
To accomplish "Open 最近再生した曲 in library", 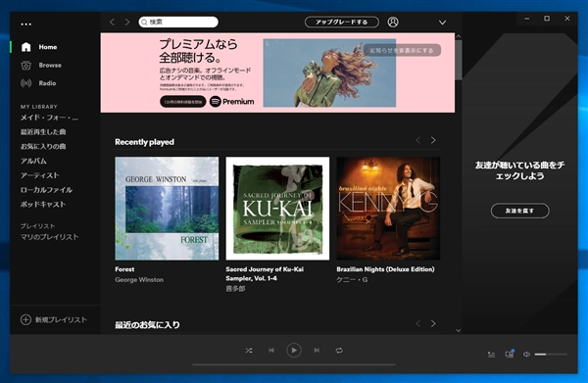I will point(43,132).
